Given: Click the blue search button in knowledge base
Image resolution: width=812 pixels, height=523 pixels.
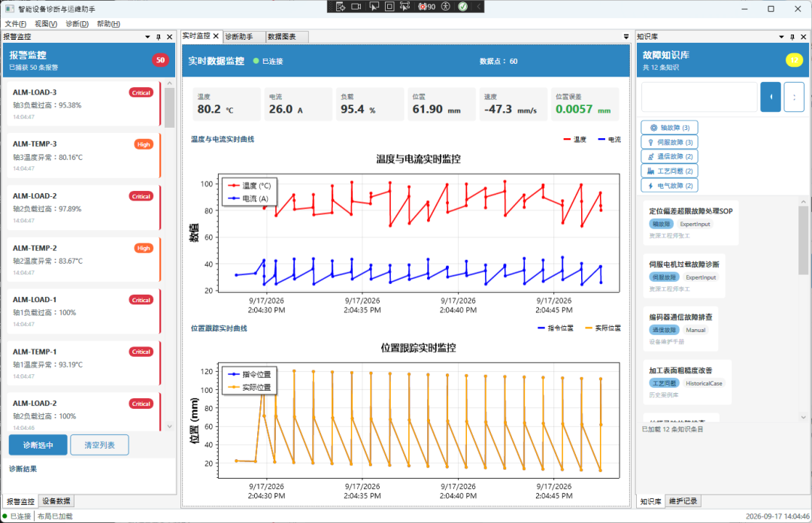Looking at the screenshot, I should click(x=771, y=97).
